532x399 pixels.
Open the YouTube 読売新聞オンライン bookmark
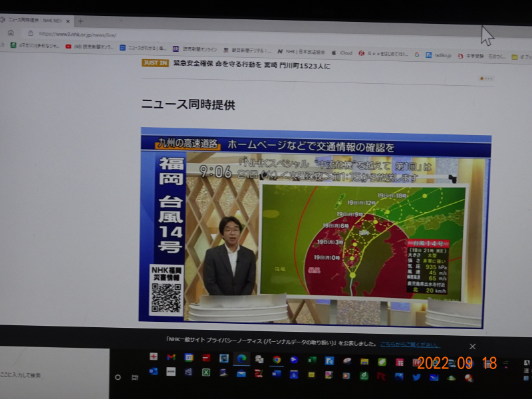click(90, 47)
